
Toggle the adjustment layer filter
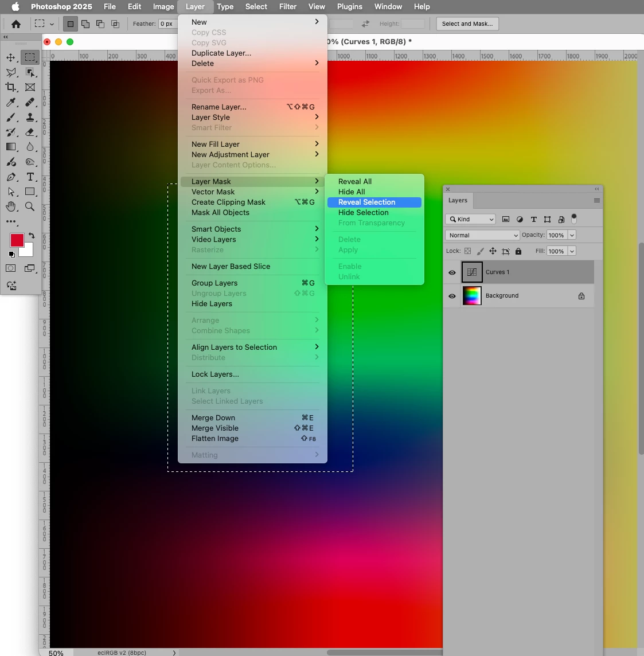point(520,219)
